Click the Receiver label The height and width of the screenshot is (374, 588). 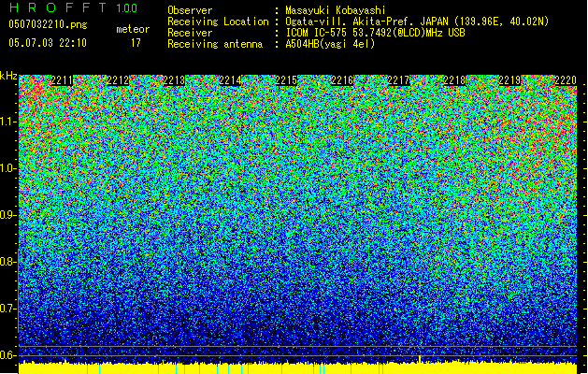pos(190,33)
